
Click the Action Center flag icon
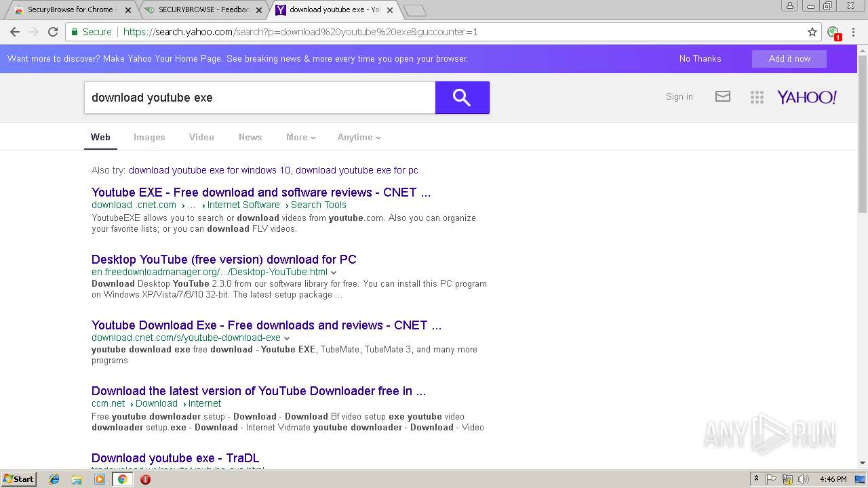771,479
